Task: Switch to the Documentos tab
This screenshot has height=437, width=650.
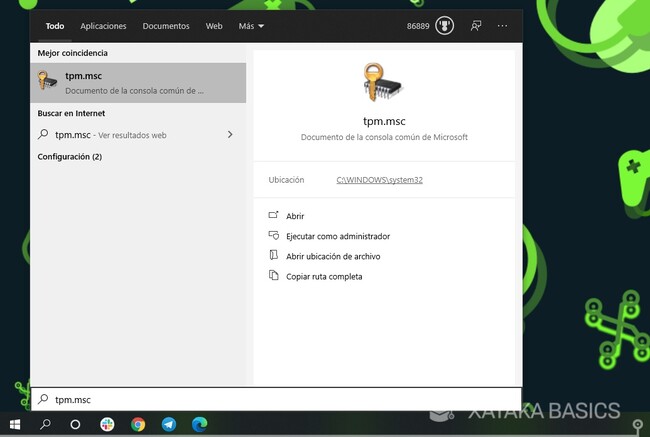Action: pyautogui.click(x=165, y=26)
